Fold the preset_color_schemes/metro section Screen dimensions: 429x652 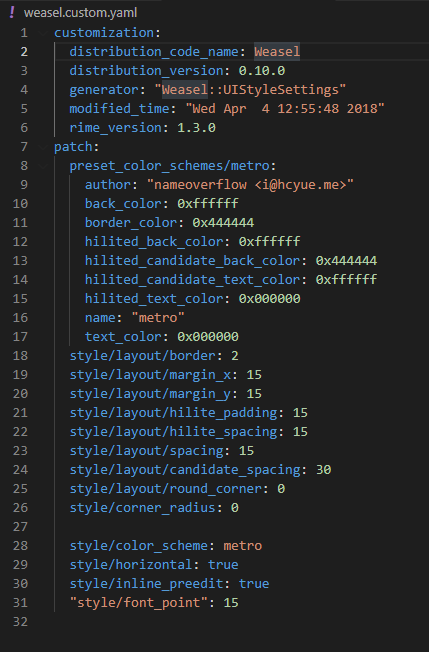(x=43, y=165)
